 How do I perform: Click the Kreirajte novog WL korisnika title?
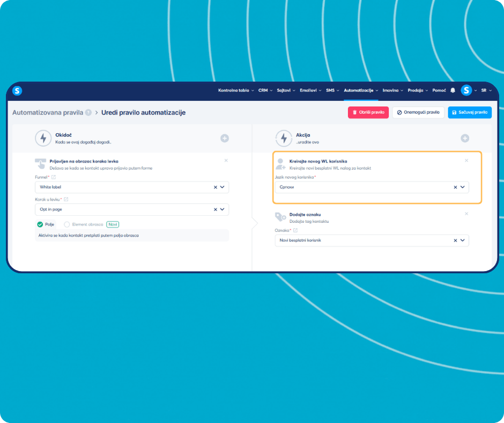tap(318, 161)
